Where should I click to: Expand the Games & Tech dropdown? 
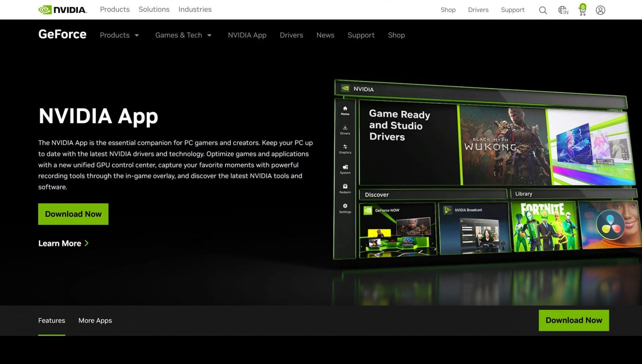click(183, 35)
